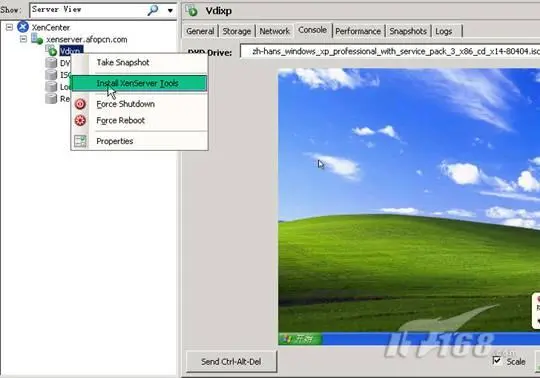Toggle the Scale checkbox
The height and width of the screenshot is (378, 540).
(497, 361)
